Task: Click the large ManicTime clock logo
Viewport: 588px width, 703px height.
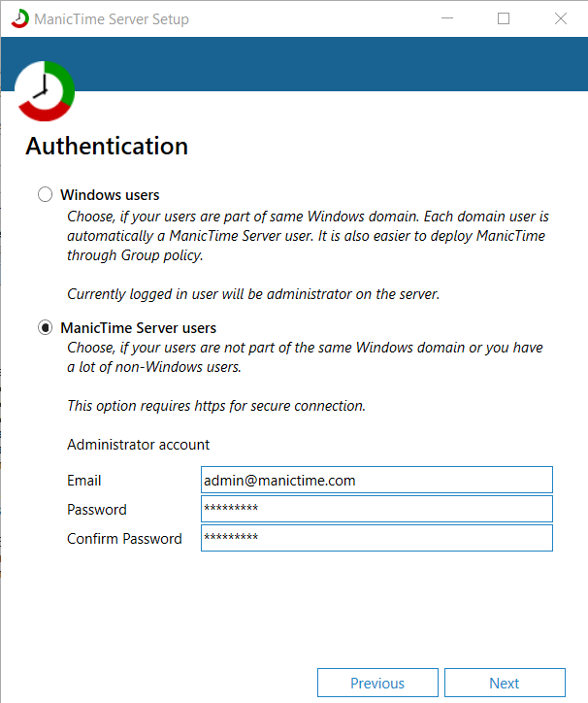Action: (45, 91)
